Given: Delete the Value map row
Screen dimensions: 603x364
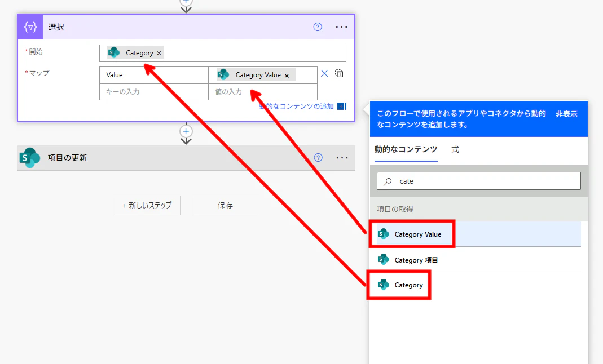Looking at the screenshot, I should tap(324, 73).
